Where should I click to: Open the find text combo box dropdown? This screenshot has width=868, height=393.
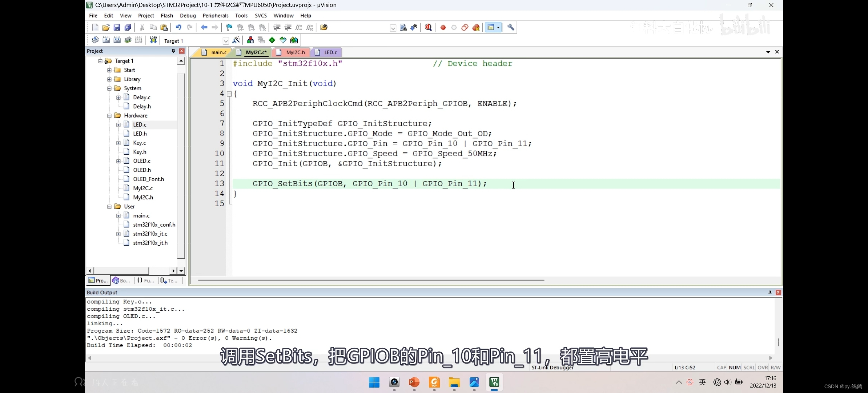point(393,28)
